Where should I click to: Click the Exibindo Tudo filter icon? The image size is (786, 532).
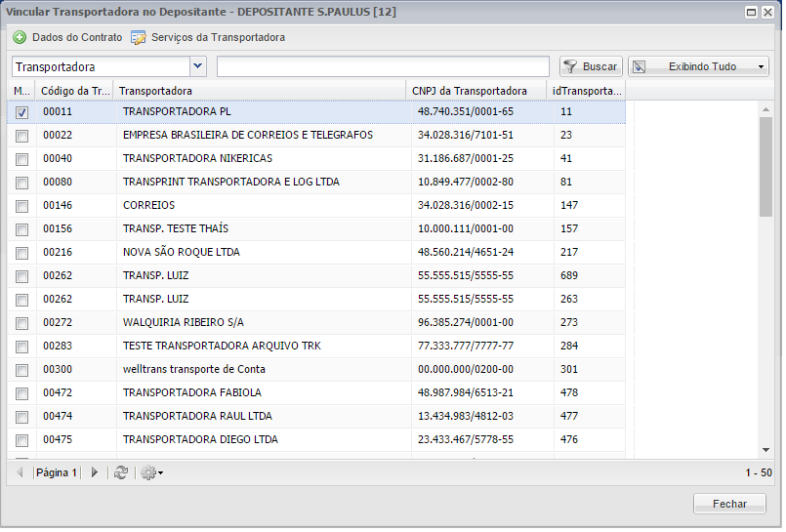point(640,66)
